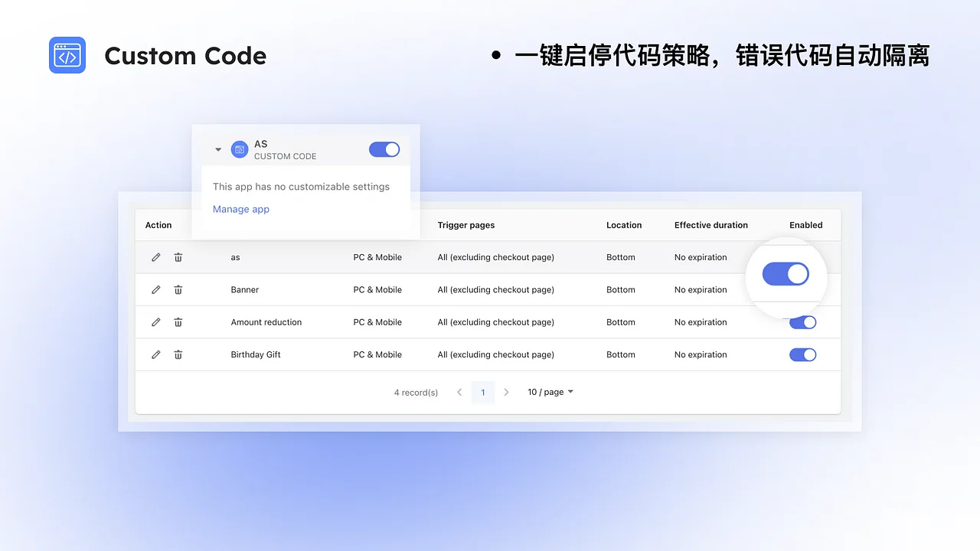
Task: Delete the Amount reduction row
Action: coord(178,322)
